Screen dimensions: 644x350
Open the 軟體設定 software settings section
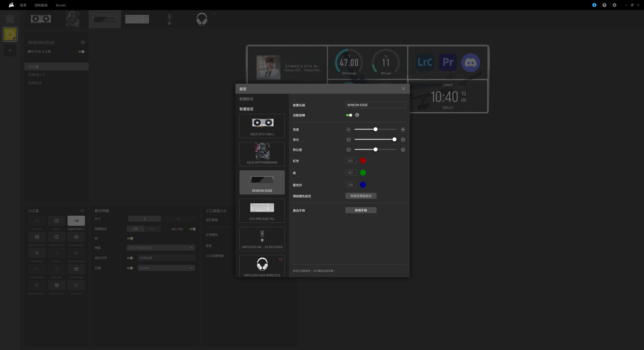[x=246, y=99]
